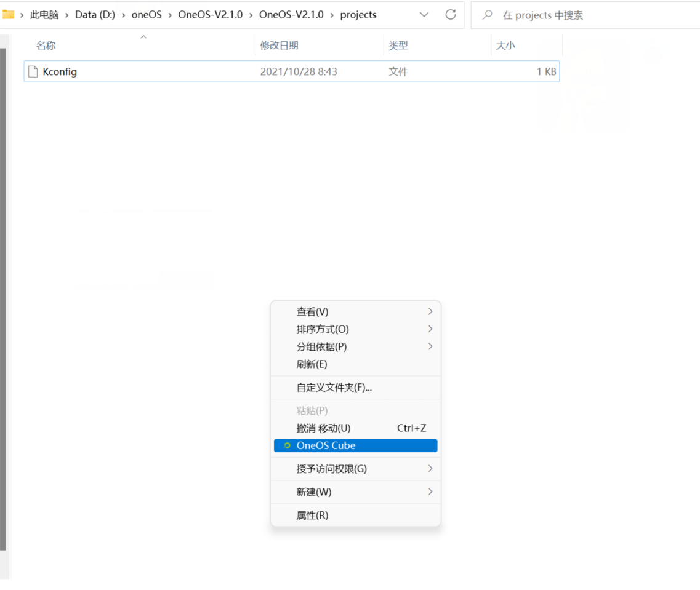Navigate to 此电脑 in the breadcrumb
The width and height of the screenshot is (700, 590).
pyautogui.click(x=44, y=15)
